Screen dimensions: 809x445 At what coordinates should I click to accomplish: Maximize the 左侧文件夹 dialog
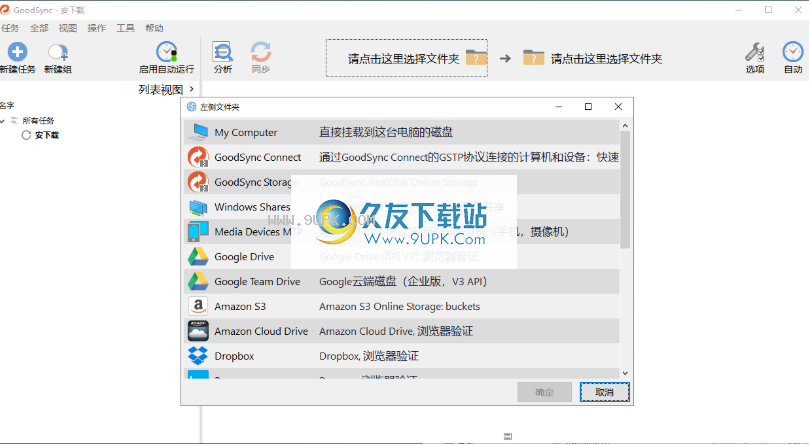click(588, 107)
